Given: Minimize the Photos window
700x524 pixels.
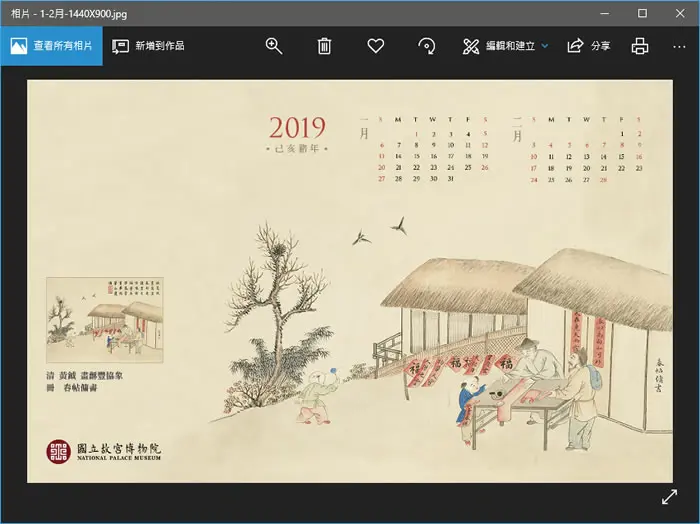Looking at the screenshot, I should (605, 13).
